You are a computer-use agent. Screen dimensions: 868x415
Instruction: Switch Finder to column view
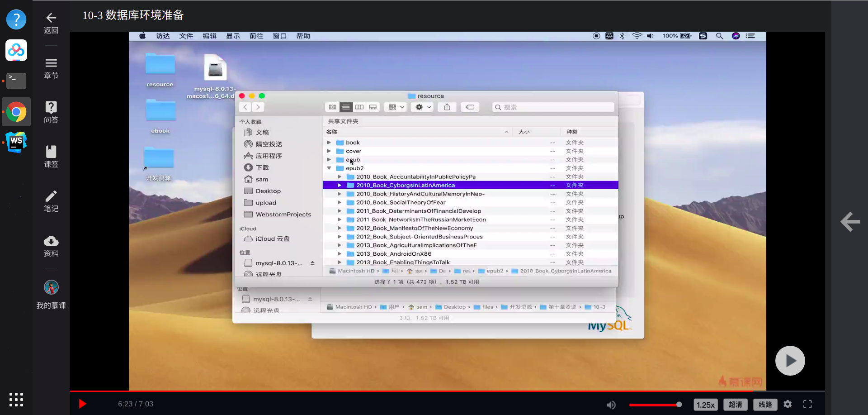pos(359,107)
